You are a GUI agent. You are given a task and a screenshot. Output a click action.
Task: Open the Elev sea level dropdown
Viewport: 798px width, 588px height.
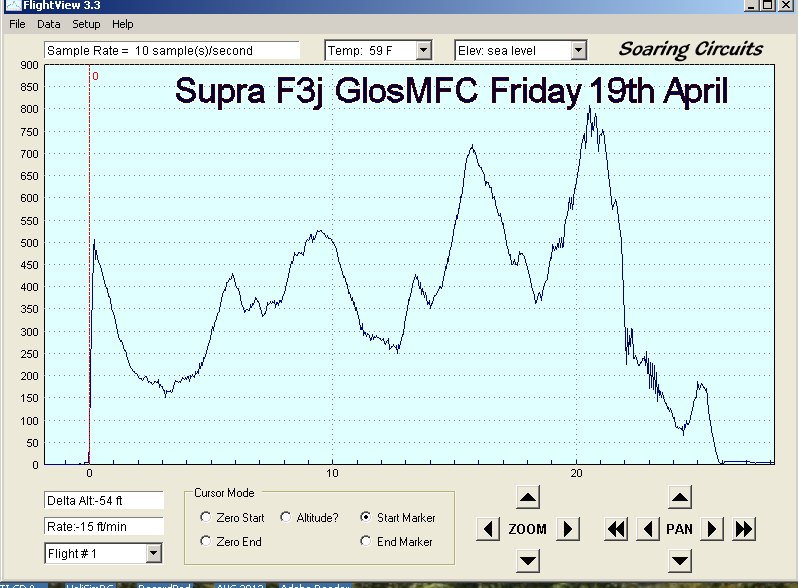click(x=578, y=50)
